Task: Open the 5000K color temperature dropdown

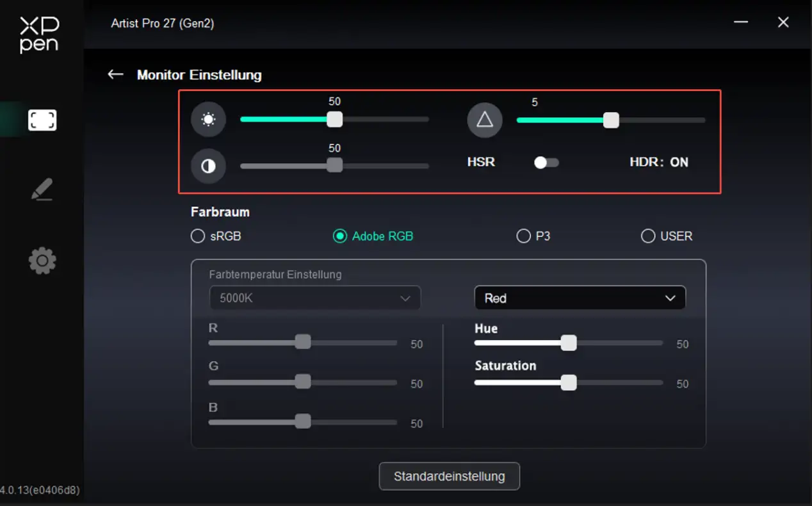Action: tap(315, 298)
